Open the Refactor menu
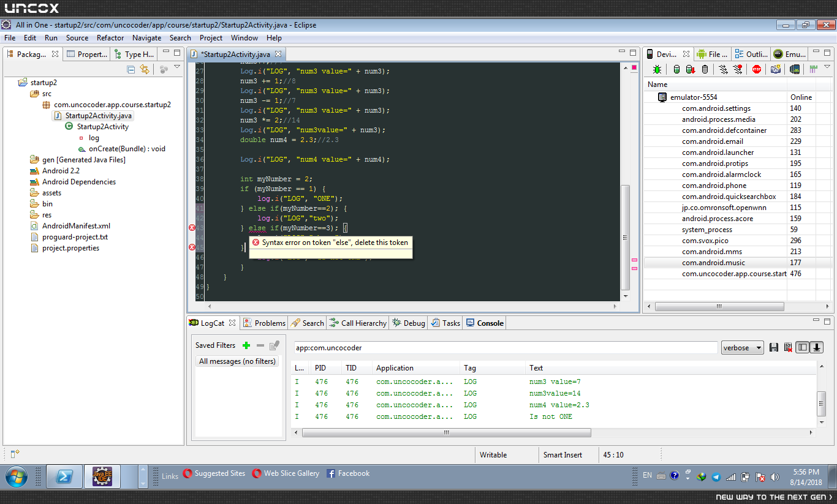The height and width of the screenshot is (504, 837). point(110,37)
